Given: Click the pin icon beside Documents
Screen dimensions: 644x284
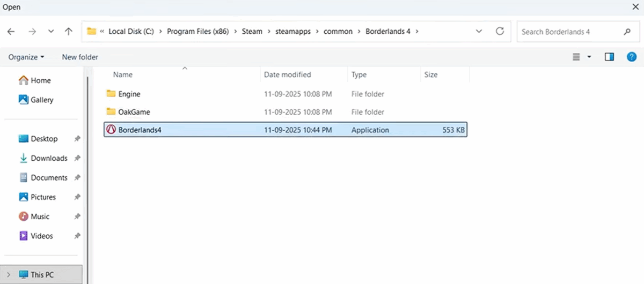Looking at the screenshot, I should coord(77,177).
